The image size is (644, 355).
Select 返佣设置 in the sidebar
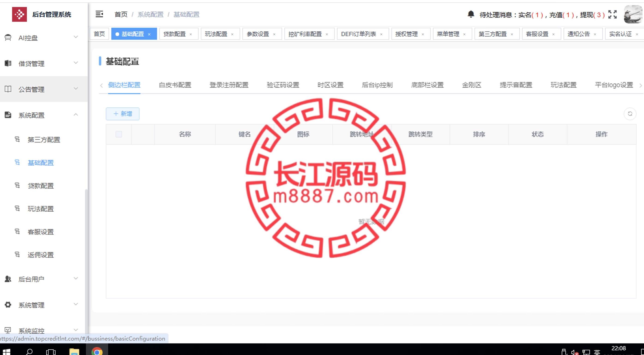40,255
